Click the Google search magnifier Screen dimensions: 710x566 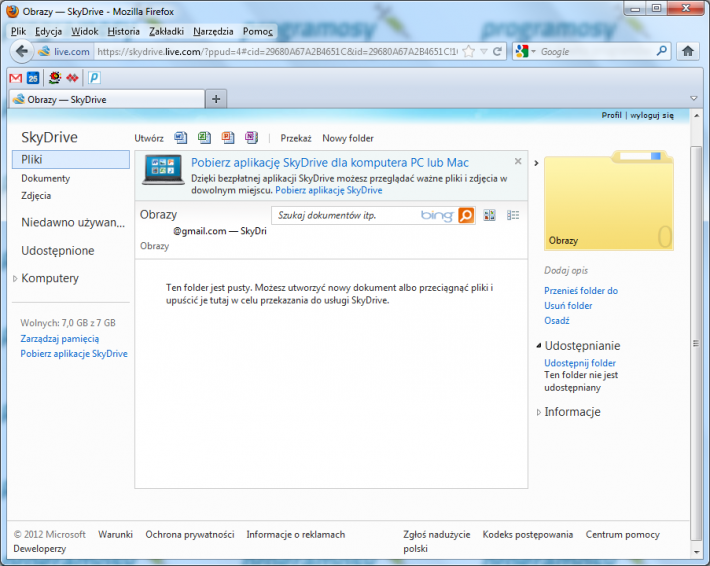point(662,51)
